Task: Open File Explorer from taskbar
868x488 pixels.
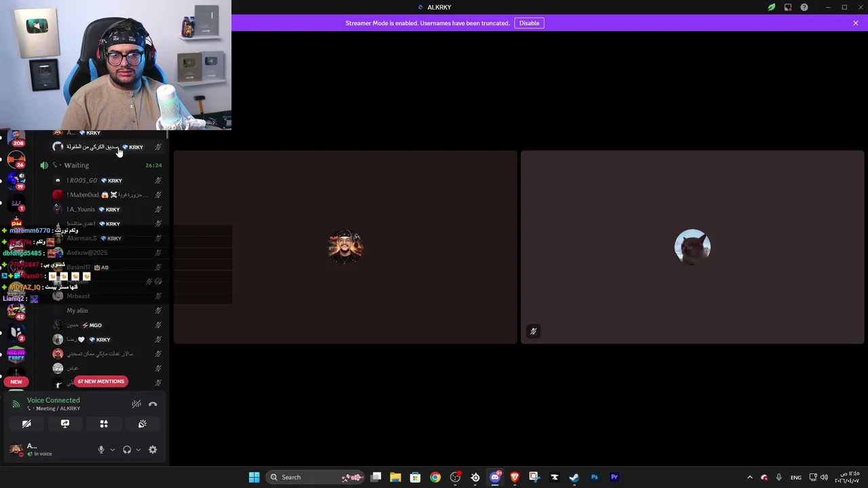Action: [395, 477]
